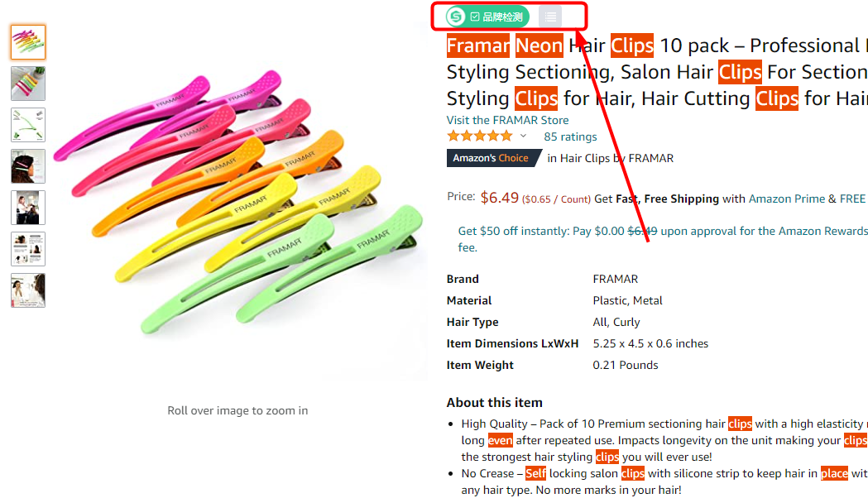Select the salon stylist thumbnail
The width and height of the screenshot is (868, 498).
pyautogui.click(x=28, y=208)
